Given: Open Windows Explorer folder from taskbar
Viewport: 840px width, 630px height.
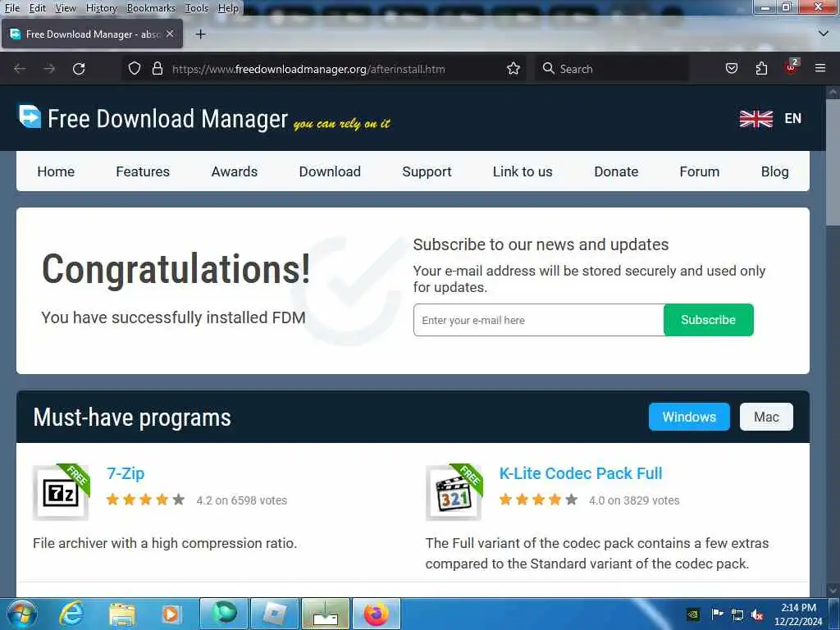Looking at the screenshot, I should (122, 614).
